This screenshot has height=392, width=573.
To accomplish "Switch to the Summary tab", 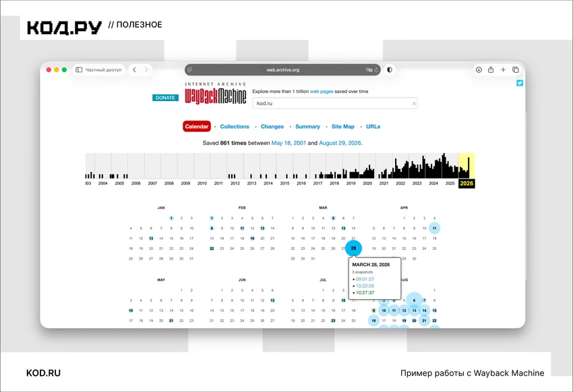I will coord(307,126).
